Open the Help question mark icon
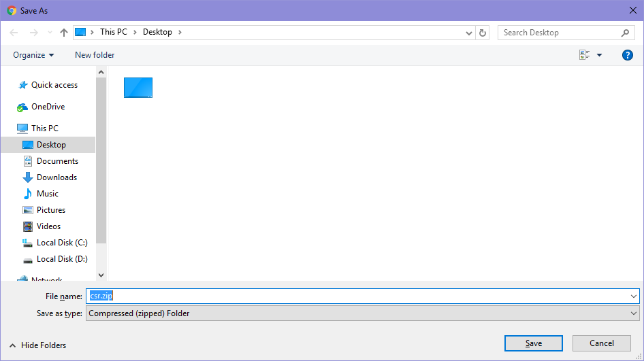The width and height of the screenshot is (644, 361). (628, 55)
